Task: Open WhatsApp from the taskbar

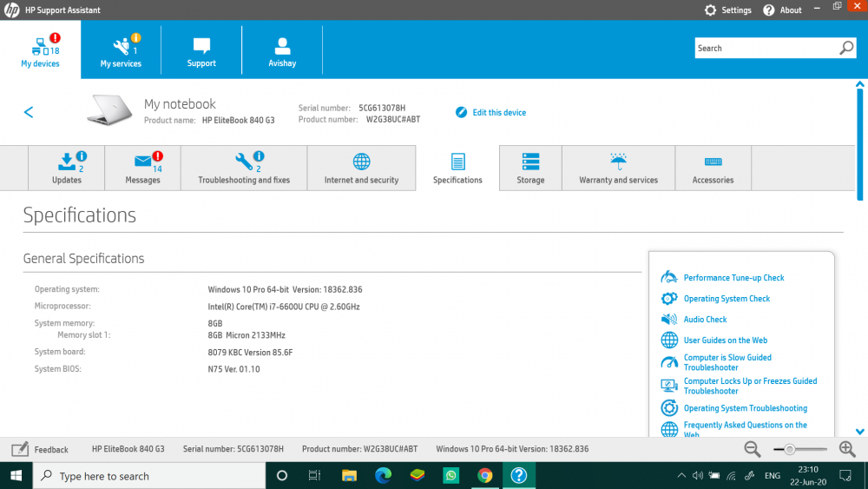Action: coord(451,476)
